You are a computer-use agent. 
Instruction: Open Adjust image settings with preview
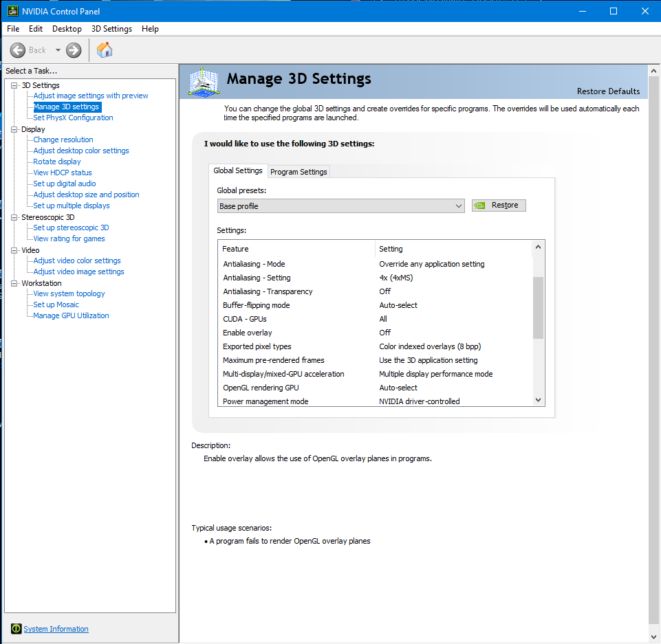[x=91, y=96]
